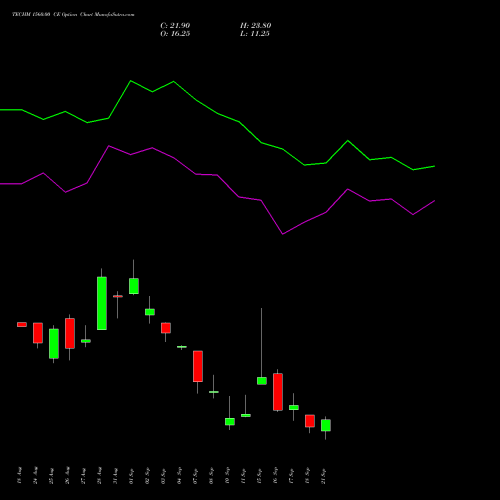Select the 15 Sep date label
Image resolution: width=500 pixels, height=500 pixels.
[259, 476]
